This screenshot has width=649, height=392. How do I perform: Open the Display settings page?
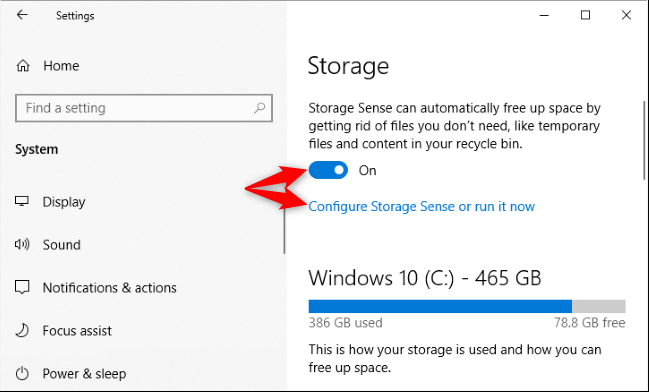coord(64,202)
